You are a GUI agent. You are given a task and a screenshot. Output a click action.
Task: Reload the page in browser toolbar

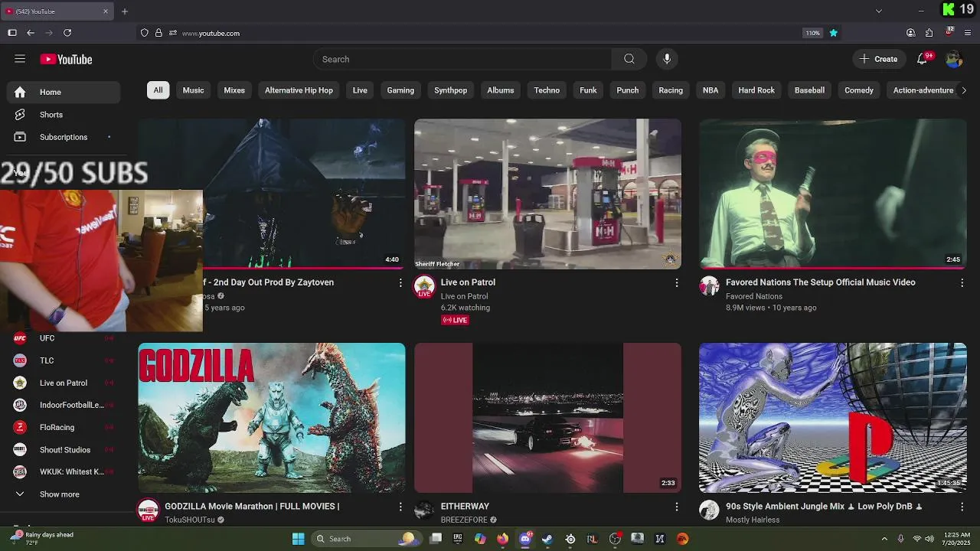67,33
